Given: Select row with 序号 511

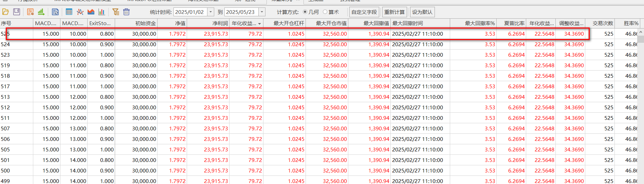Looking at the screenshot, I should 319,118.
